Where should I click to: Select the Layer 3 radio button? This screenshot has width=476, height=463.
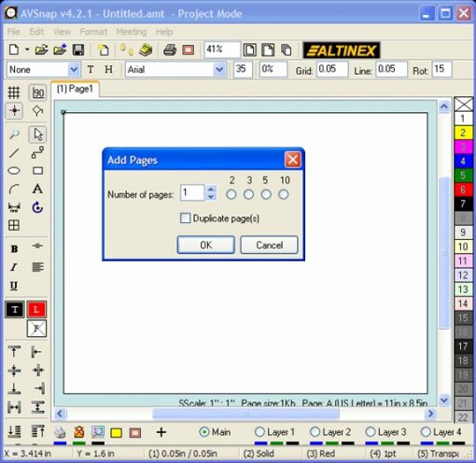click(371, 432)
